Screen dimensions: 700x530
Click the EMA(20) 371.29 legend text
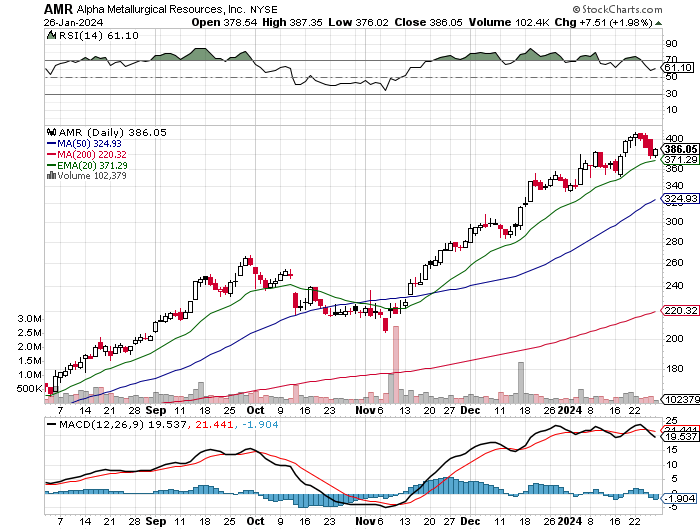click(x=92, y=165)
